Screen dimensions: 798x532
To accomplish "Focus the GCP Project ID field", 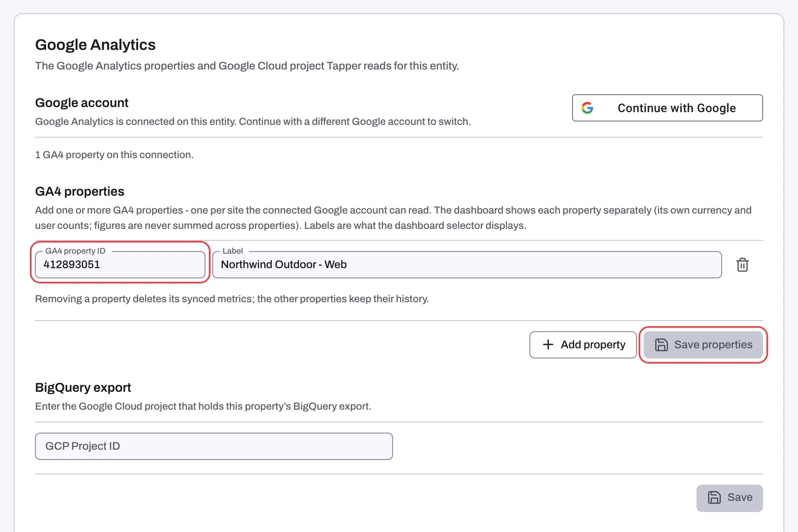I will (x=214, y=446).
